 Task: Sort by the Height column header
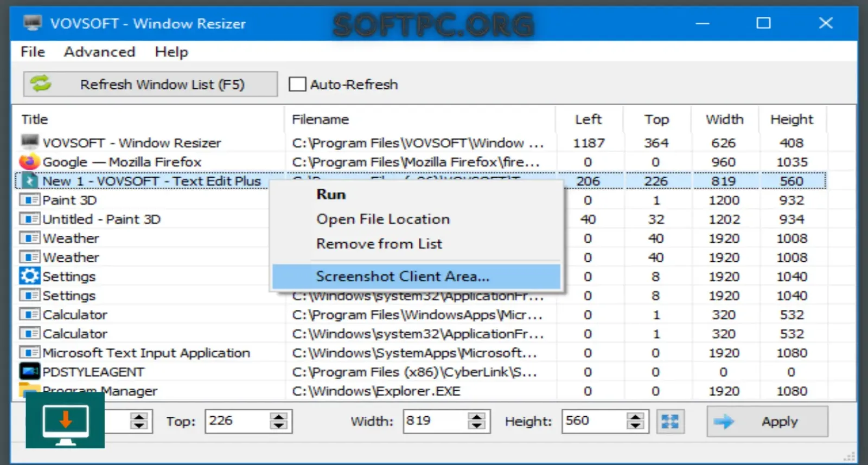(x=792, y=119)
